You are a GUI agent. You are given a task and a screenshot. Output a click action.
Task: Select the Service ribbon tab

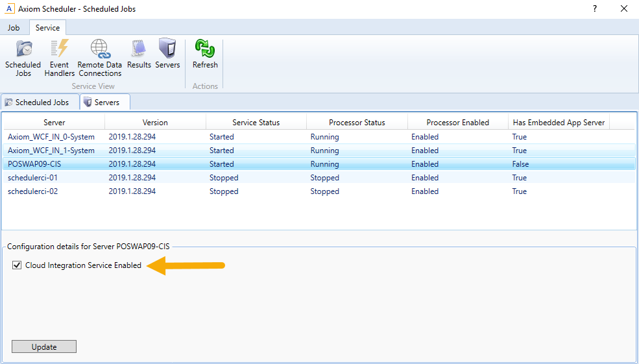pyautogui.click(x=47, y=28)
